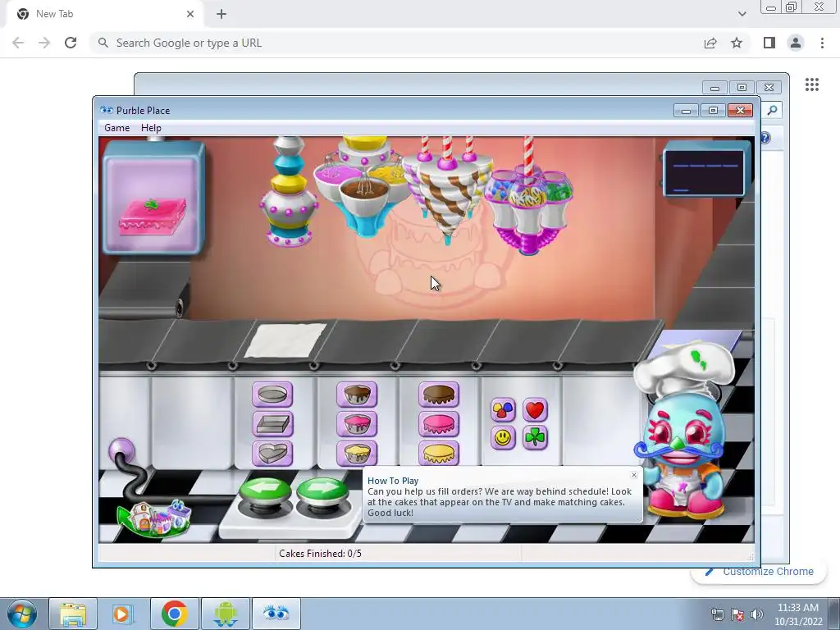840x630 pixels.
Task: Click the order queue monitor screen
Action: point(705,171)
